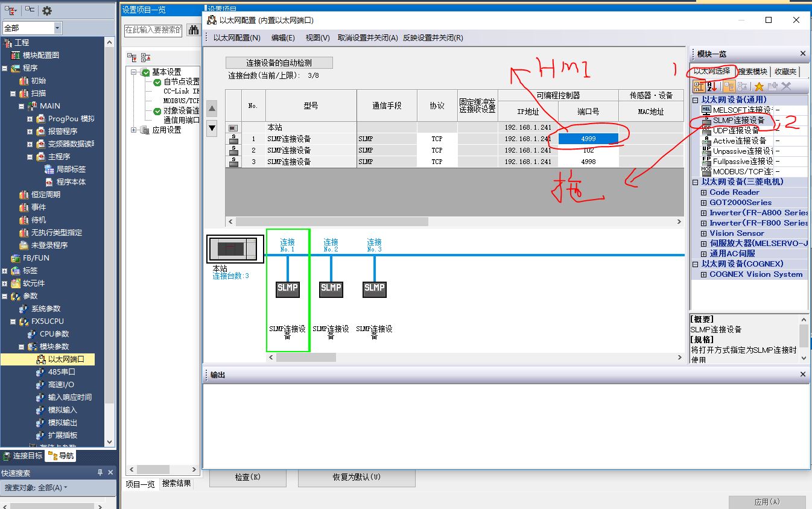Screen dimensions: 812x509
Task: Click the 检查(K) button
Action: tap(247, 477)
